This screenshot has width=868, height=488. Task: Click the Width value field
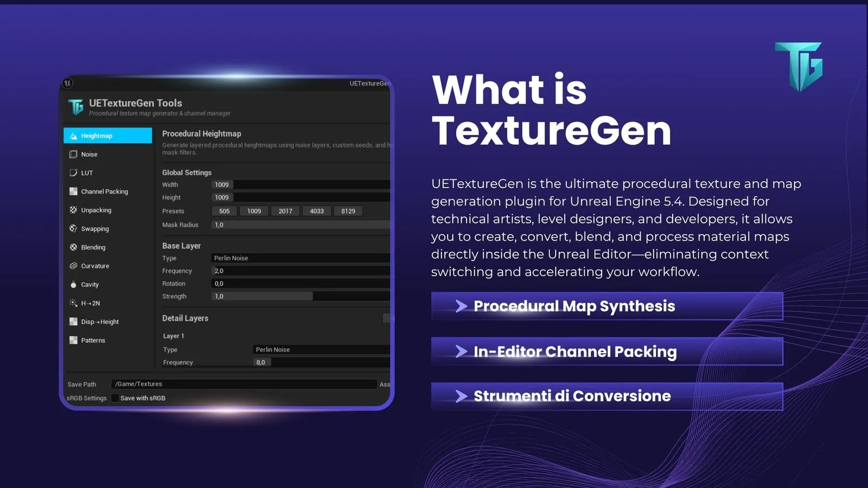tap(301, 185)
